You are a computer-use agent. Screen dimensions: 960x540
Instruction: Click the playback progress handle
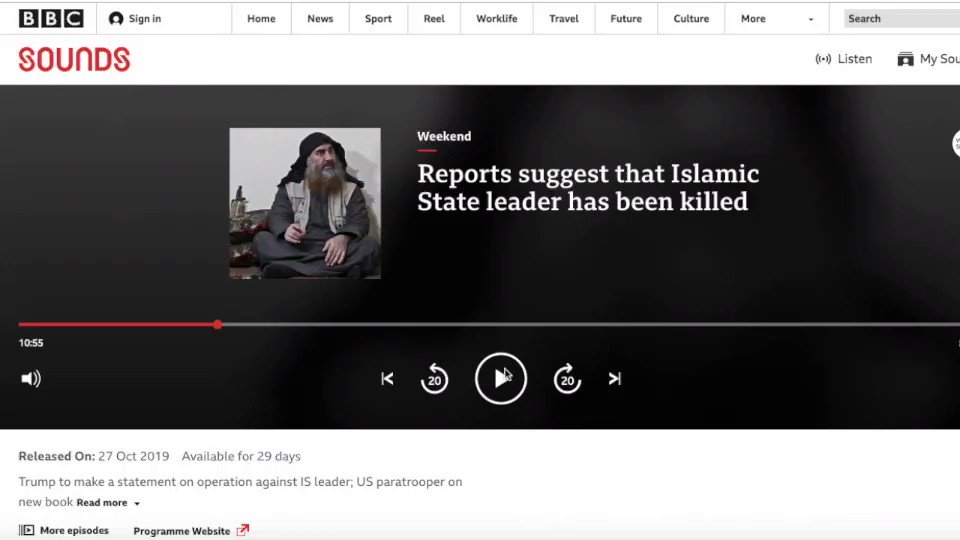pos(217,324)
